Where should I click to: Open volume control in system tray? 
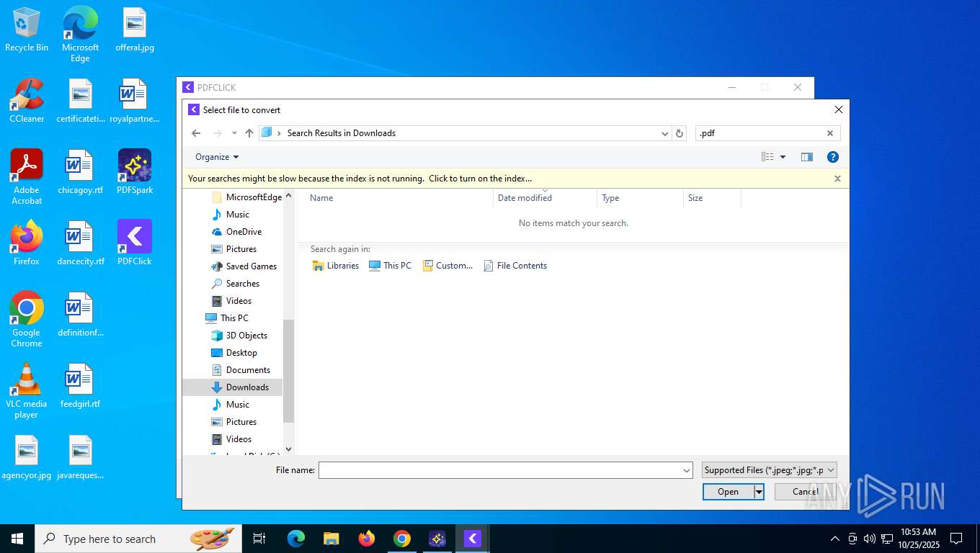tap(870, 539)
